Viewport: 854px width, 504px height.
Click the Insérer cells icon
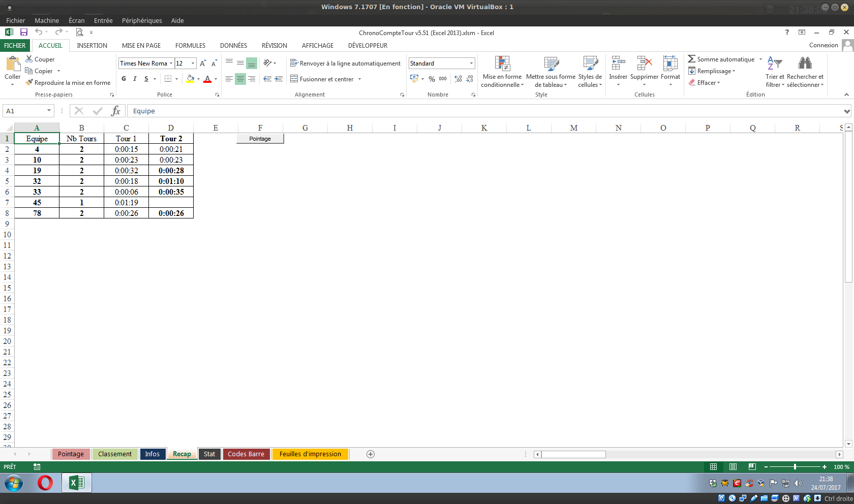pyautogui.click(x=618, y=64)
